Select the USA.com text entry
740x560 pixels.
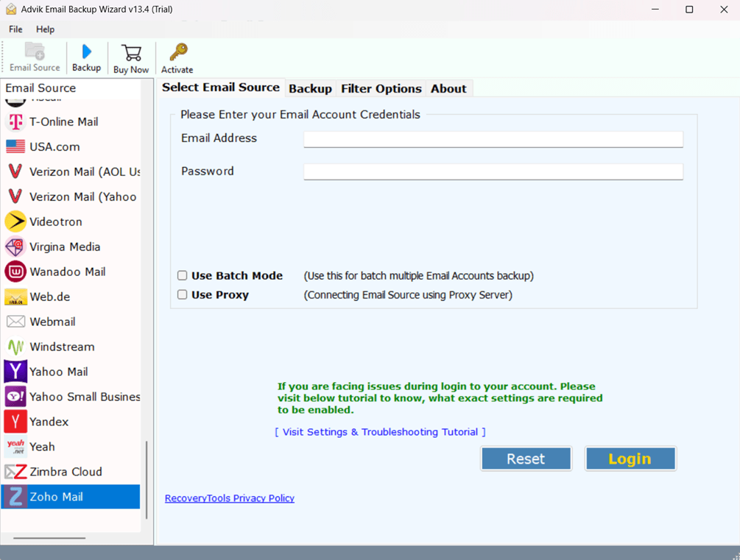[x=54, y=146]
